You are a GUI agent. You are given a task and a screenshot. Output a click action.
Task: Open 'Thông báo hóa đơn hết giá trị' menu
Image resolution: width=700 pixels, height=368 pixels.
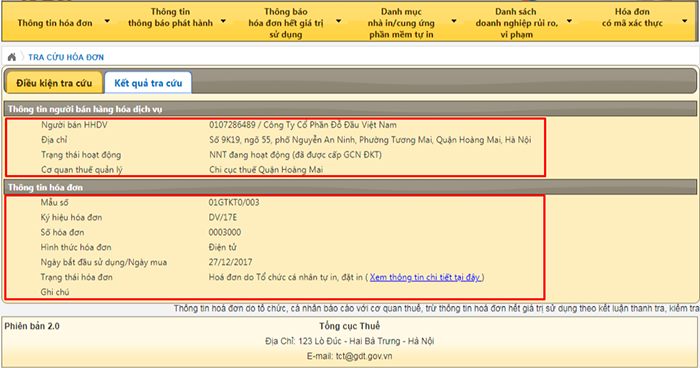coord(286,23)
